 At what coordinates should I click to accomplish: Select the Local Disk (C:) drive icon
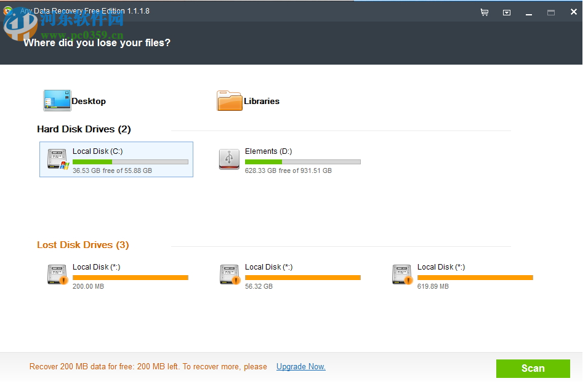57,159
